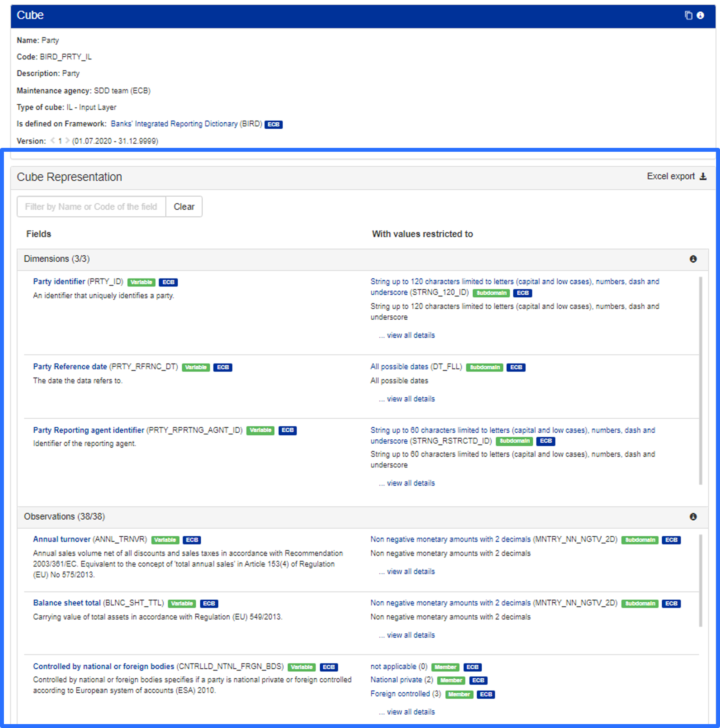Open Banks' Integrated Reporting Dictionary link
The height and width of the screenshot is (728, 720).
[186, 124]
